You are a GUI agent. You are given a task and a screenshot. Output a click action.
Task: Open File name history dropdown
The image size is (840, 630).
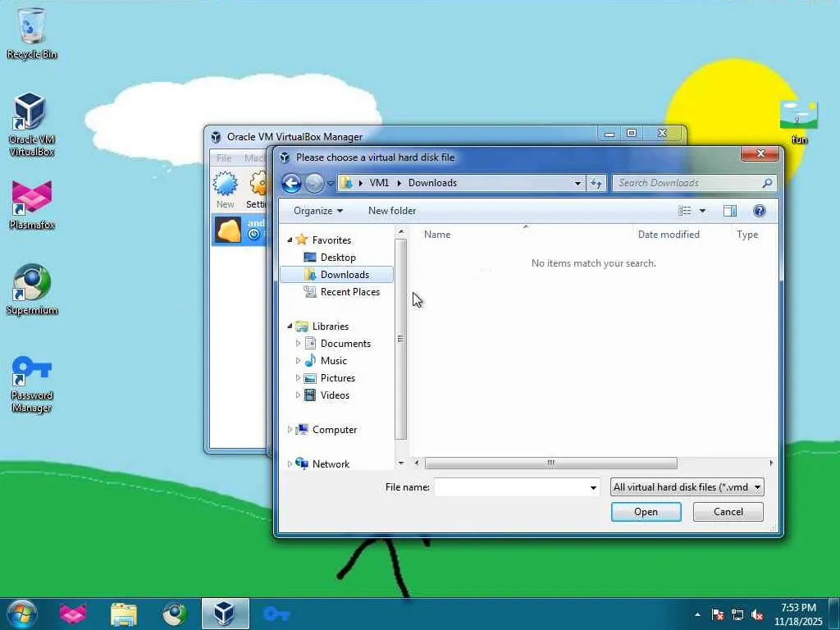point(593,487)
